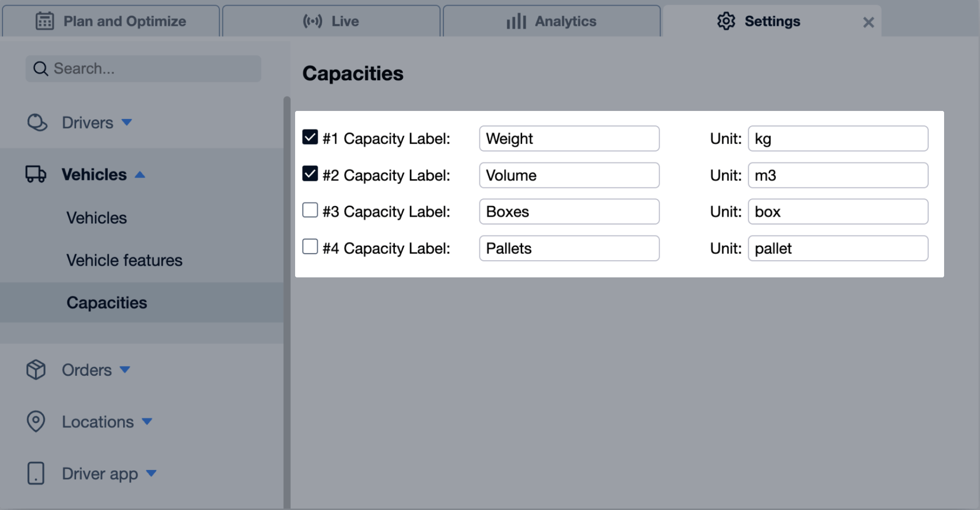This screenshot has height=510, width=980.
Task: Enable the #3 Capacity Label checkbox
Action: [x=310, y=210]
